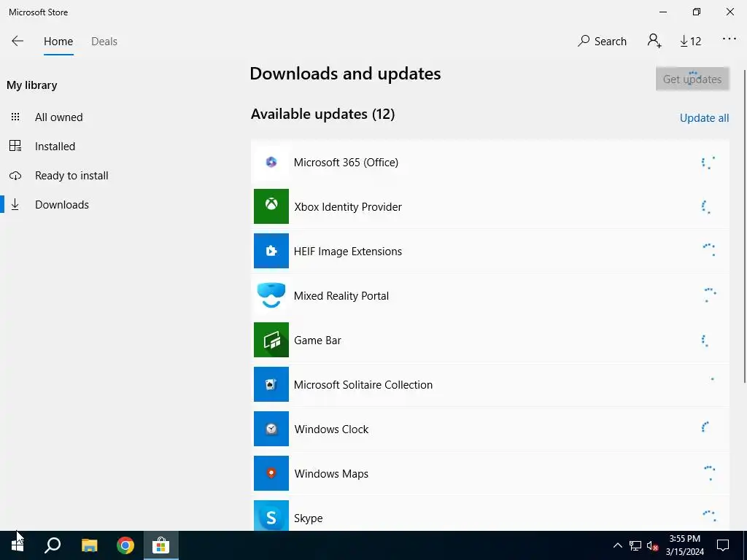The image size is (747, 560).
Task: Open the Windows Clock name text
Action: (331, 429)
